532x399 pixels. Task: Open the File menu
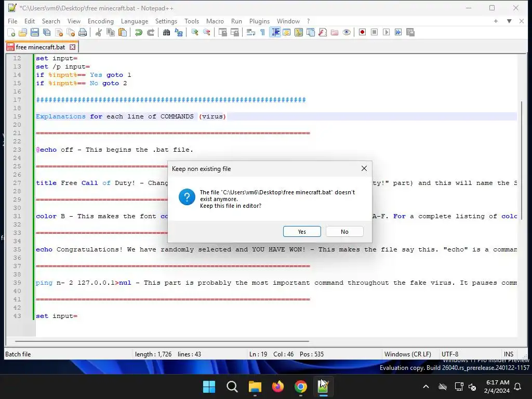(x=12, y=21)
